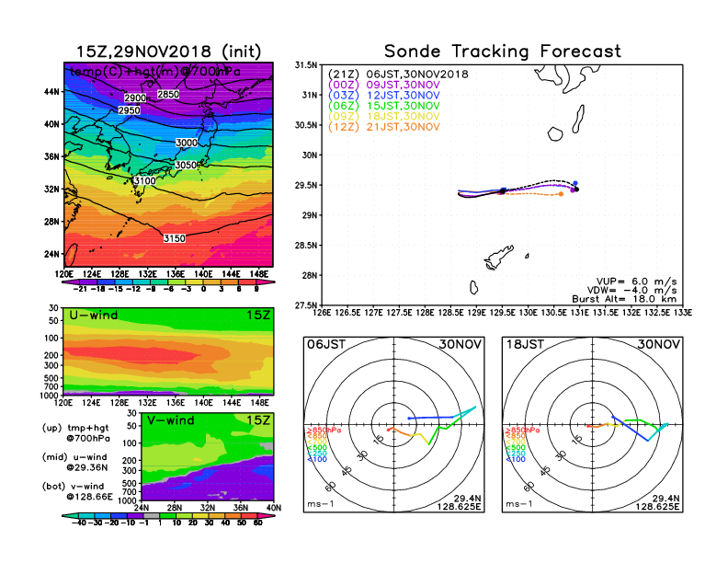Click the "24N" label on the 700hPa map
Image resolution: width=728 pixels, height=563 pixels.
click(52, 254)
